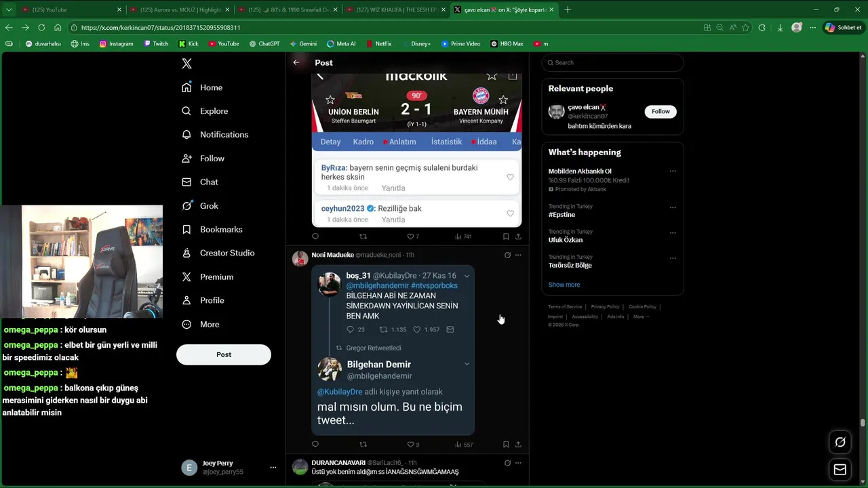Bookmark the Noni Madueke post
Screen dimensions: 868x488
[506, 445]
